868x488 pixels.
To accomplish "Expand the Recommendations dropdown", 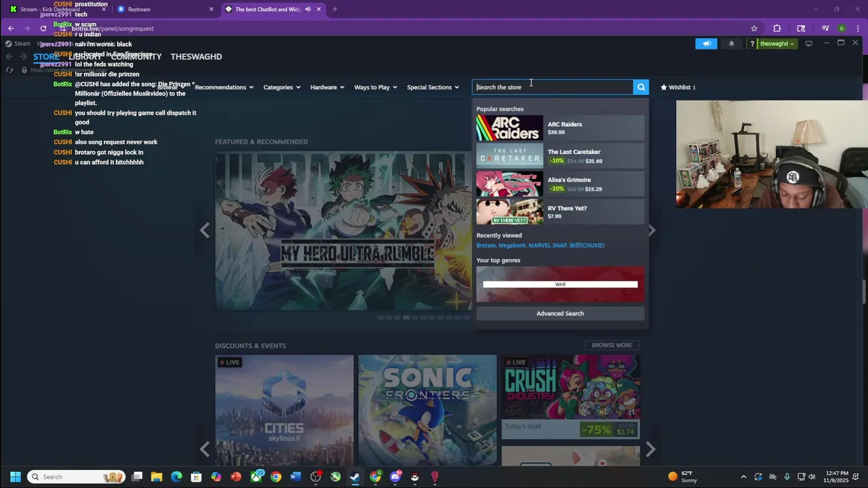I will (224, 87).
